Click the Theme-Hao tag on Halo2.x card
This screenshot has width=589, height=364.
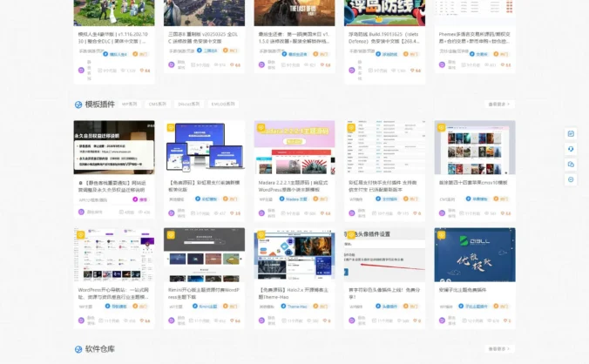pyautogui.click(x=296, y=307)
